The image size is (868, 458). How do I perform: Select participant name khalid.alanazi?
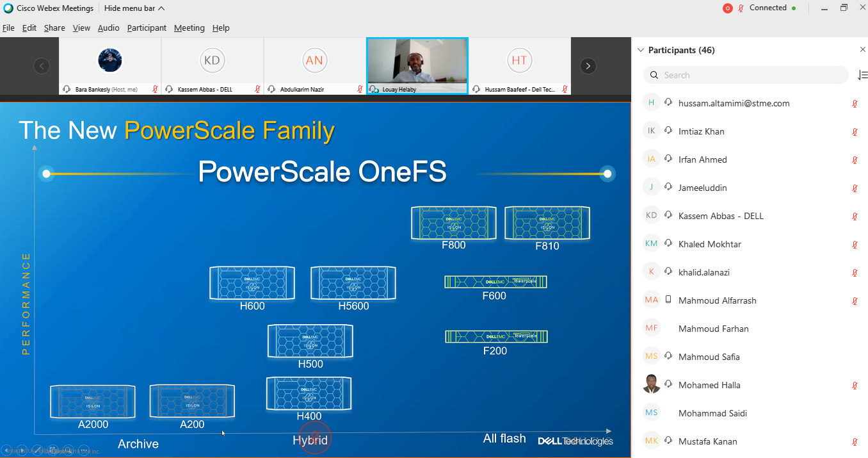click(704, 272)
